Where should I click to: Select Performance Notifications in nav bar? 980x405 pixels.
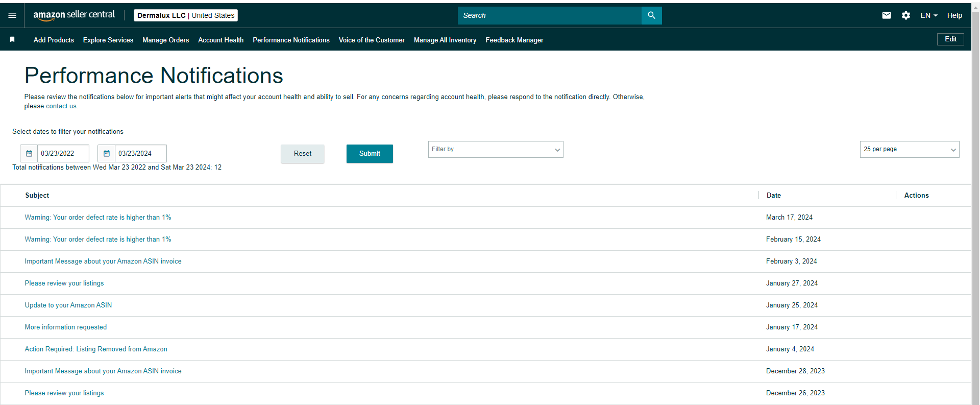(x=291, y=40)
